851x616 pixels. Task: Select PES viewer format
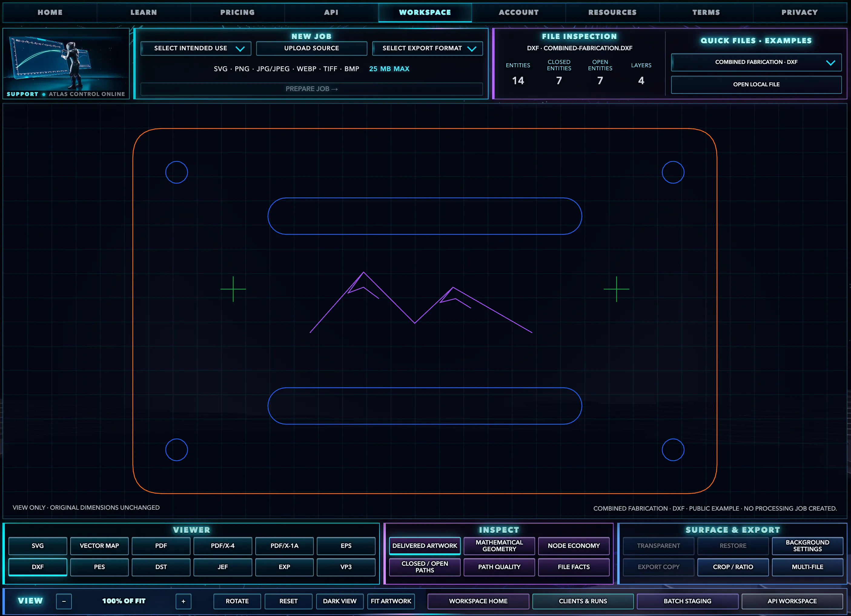[99, 567]
